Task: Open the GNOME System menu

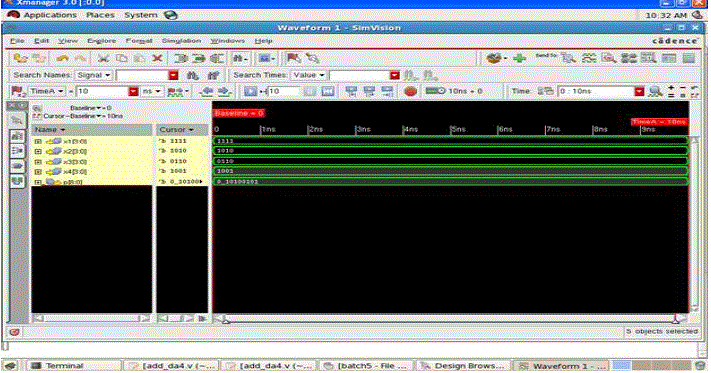Action: pyautogui.click(x=141, y=15)
